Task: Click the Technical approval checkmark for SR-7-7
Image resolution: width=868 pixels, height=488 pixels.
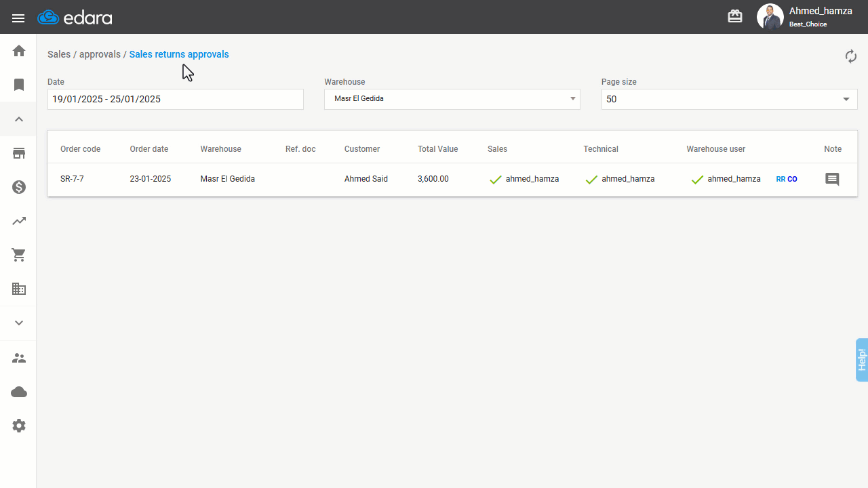Action: 591,180
